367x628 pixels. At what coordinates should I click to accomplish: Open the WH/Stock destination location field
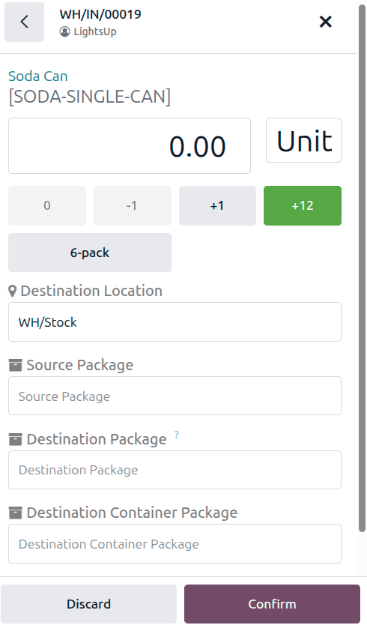(x=175, y=322)
